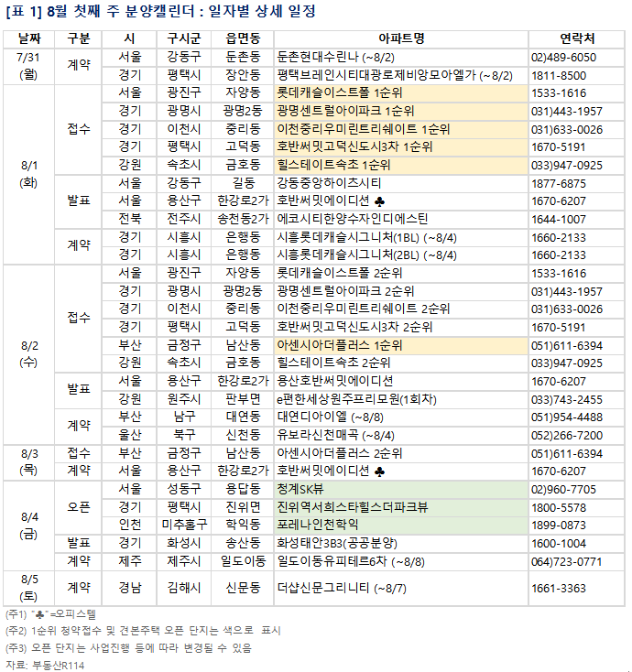
Task: Click phone number 064)723-0771
Action: point(569,560)
